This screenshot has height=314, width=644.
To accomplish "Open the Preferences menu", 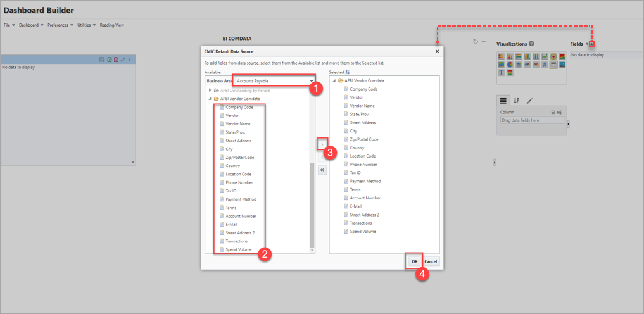I will coord(60,25).
